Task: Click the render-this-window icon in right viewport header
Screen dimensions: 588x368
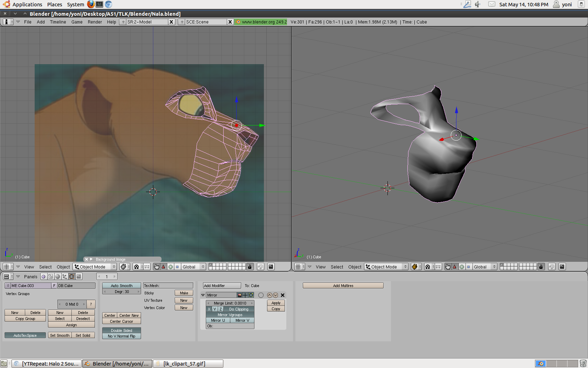Action: coord(562,267)
